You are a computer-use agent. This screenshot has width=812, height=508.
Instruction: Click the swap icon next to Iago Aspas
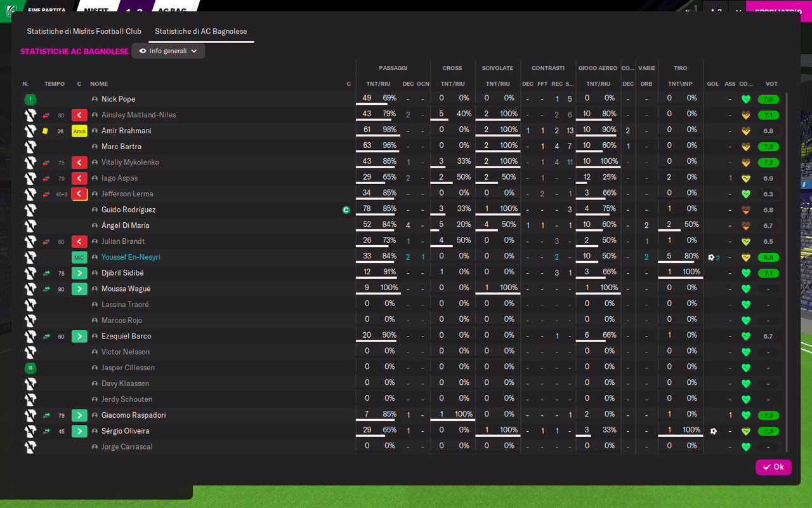(46, 178)
